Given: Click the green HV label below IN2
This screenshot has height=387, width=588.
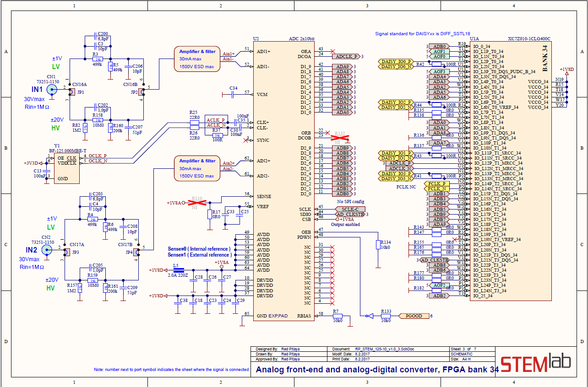Looking at the screenshot, I should pyautogui.click(x=50, y=288).
